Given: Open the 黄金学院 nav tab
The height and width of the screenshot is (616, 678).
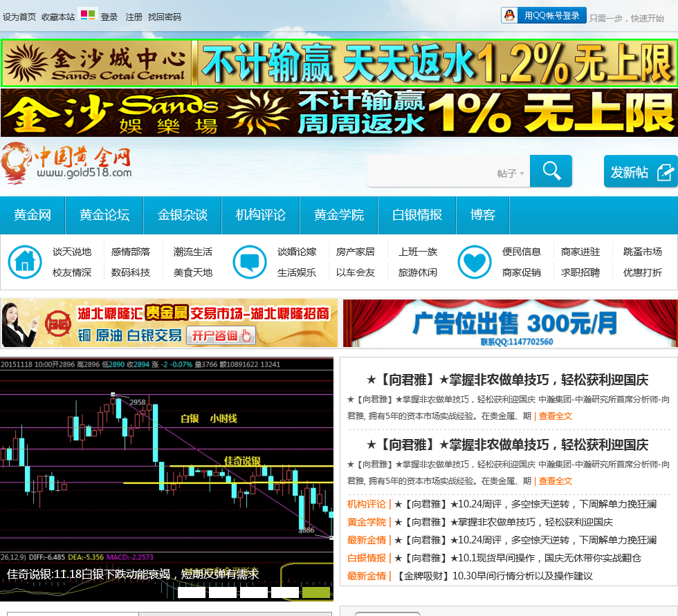Looking at the screenshot, I should (x=339, y=215).
